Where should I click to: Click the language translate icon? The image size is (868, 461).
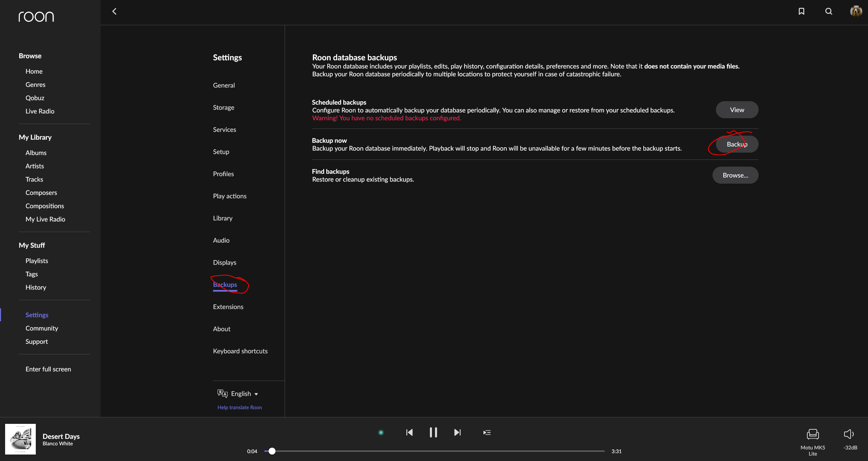(x=222, y=394)
